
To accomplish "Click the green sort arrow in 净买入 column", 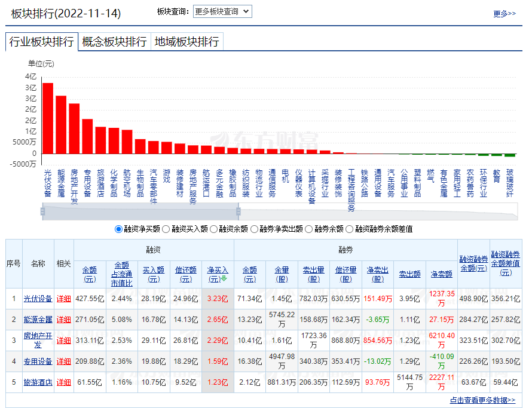I will click(224, 278).
